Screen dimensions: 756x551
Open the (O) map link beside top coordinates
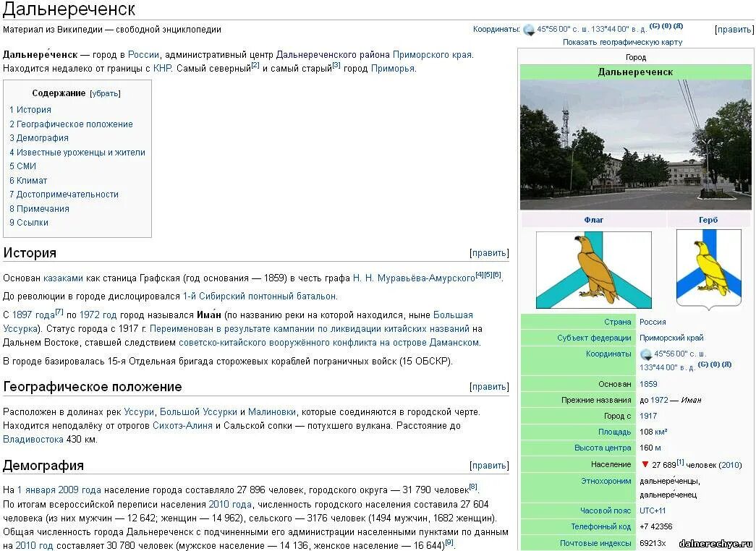(666, 26)
